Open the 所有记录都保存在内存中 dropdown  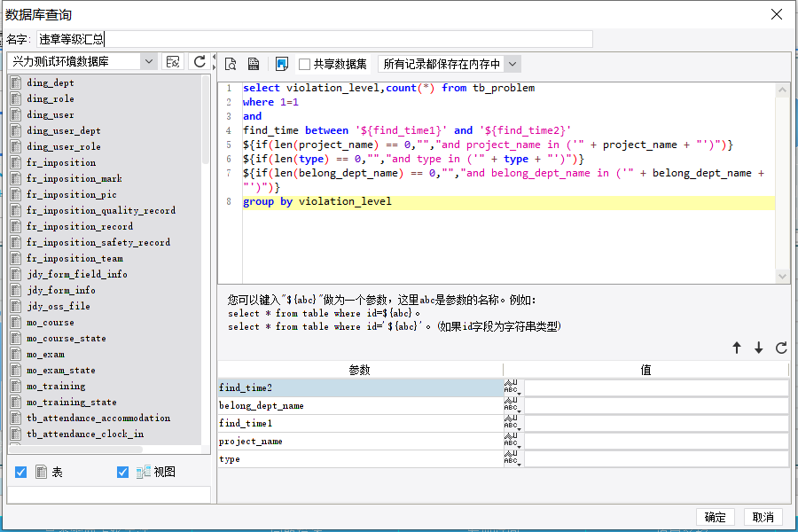click(x=512, y=64)
